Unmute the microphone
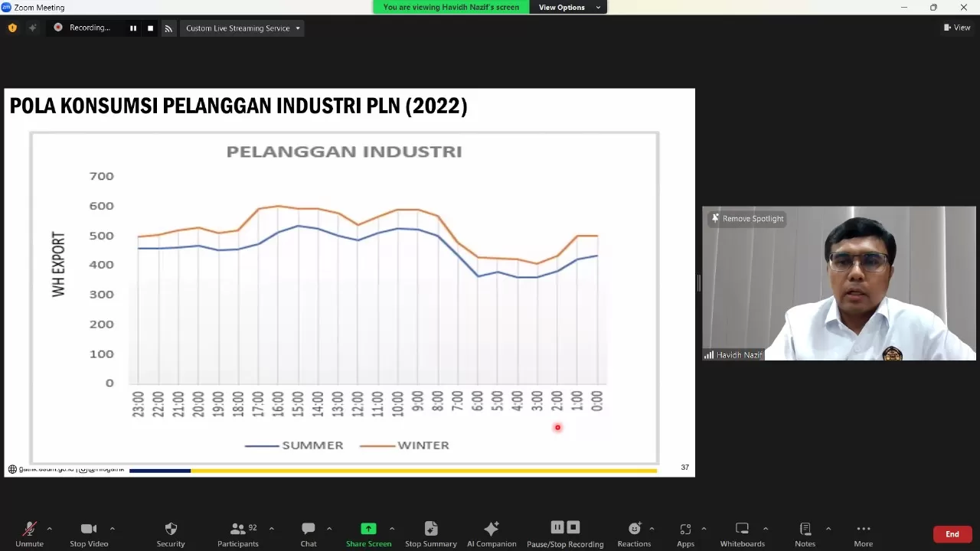This screenshot has width=980, height=551. [29, 533]
